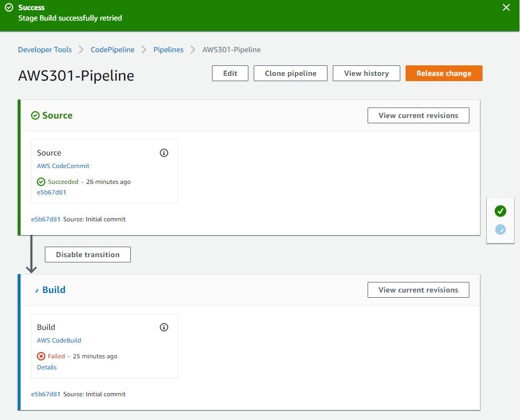Click the Source stage title
Image resolution: width=520 pixels, height=420 pixels.
coord(57,115)
